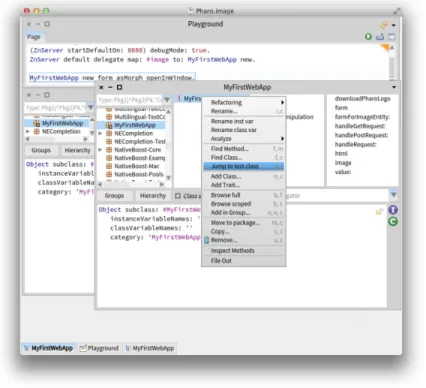The width and height of the screenshot is (426, 388).
Task: Open the Page tab in Playground
Action: click(34, 37)
